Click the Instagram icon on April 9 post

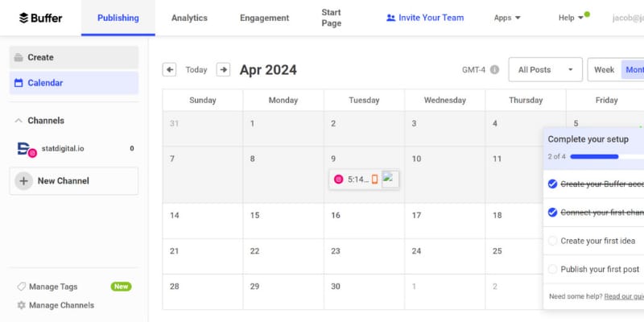pos(338,179)
